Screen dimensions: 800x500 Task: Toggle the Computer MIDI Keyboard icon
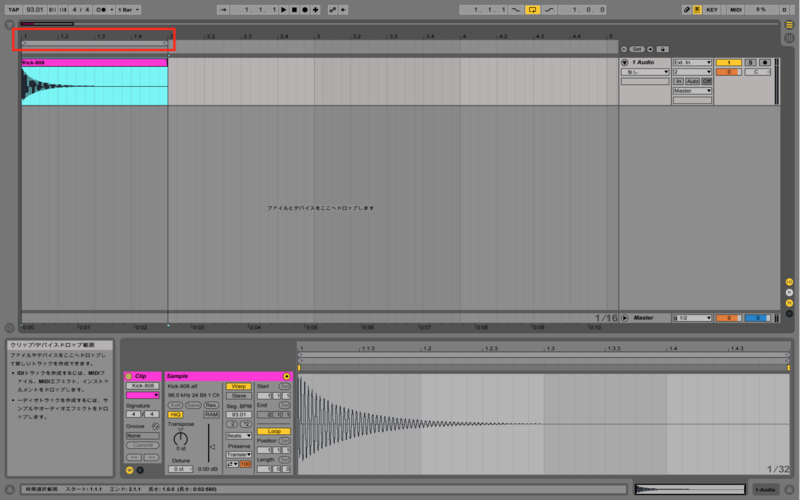coord(697,10)
